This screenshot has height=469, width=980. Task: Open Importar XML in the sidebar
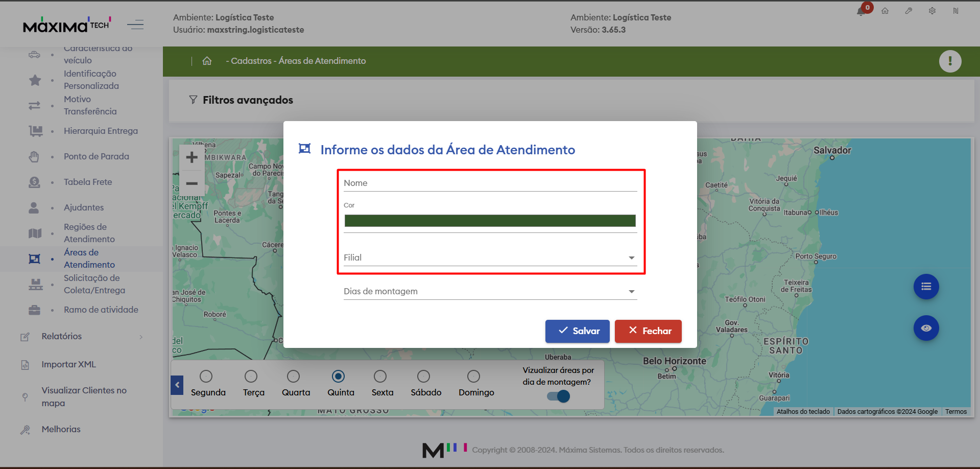[69, 364]
